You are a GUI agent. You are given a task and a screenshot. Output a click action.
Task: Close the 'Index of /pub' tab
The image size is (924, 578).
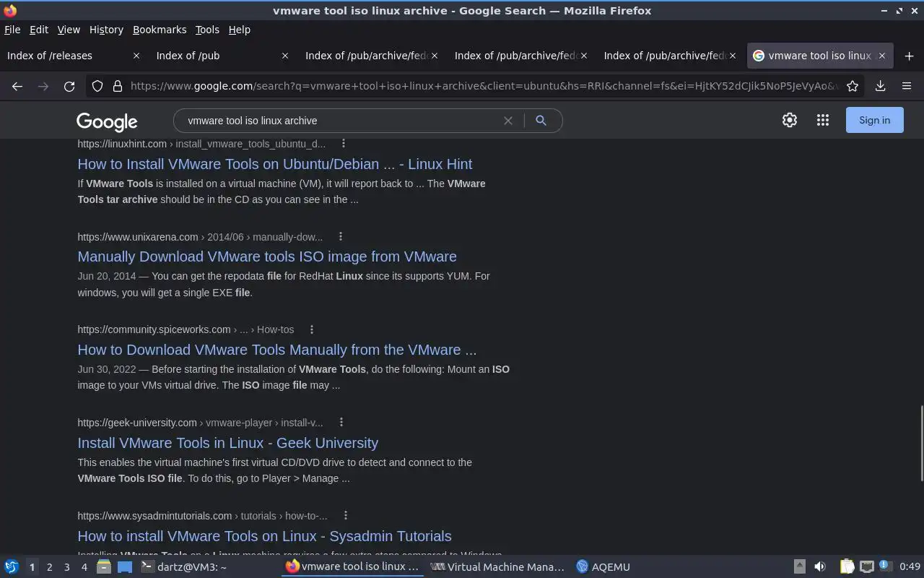tap(285, 56)
